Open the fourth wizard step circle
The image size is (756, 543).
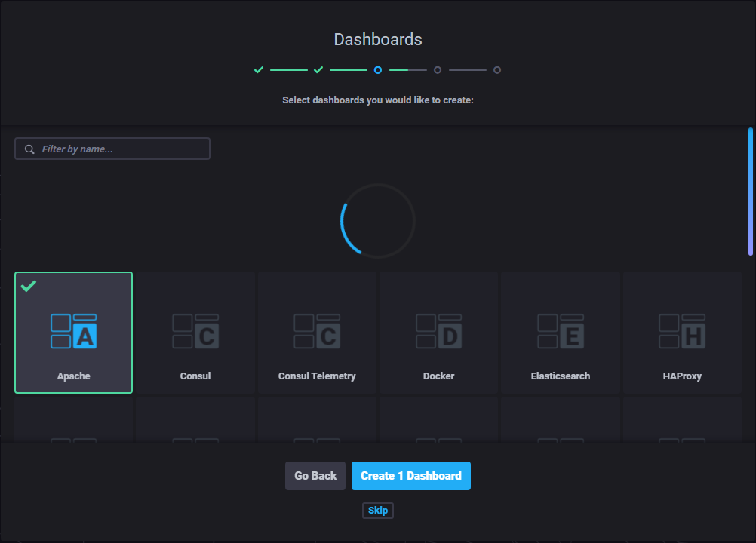(x=438, y=70)
